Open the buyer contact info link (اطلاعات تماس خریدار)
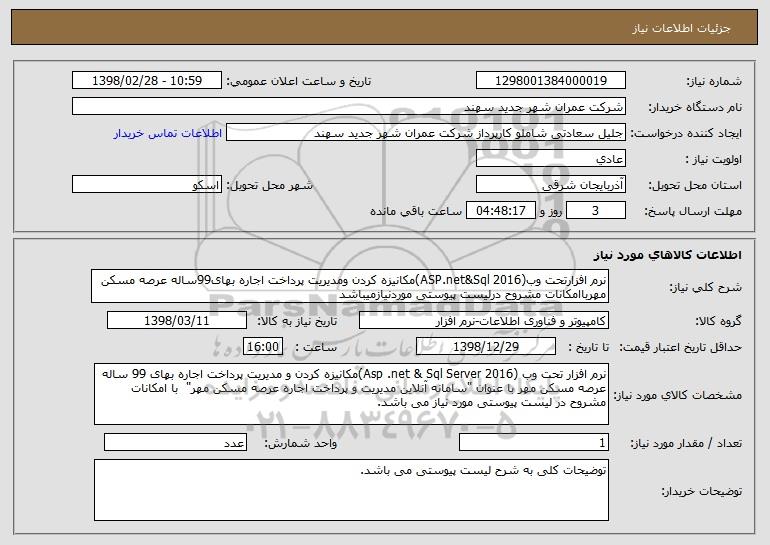The height and width of the screenshot is (545, 770). [x=168, y=133]
